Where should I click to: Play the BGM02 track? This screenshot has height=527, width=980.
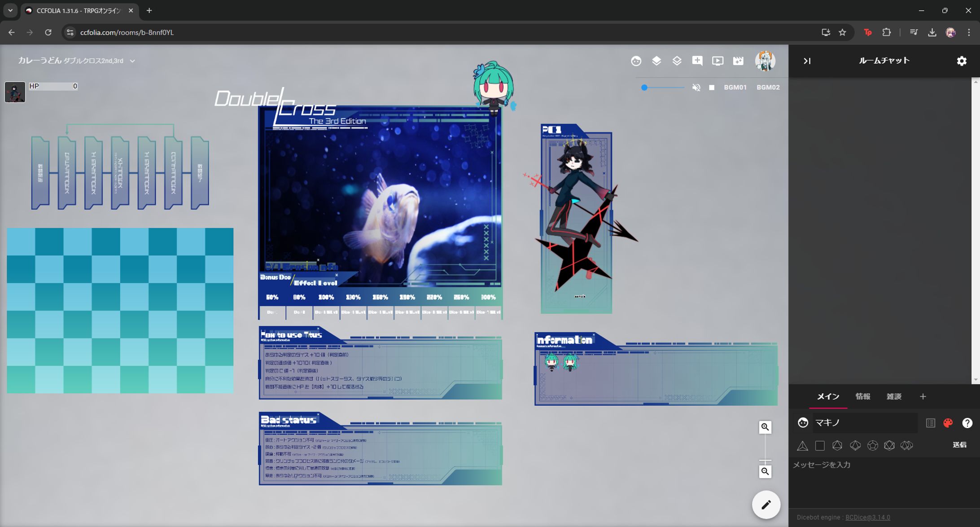(x=768, y=88)
